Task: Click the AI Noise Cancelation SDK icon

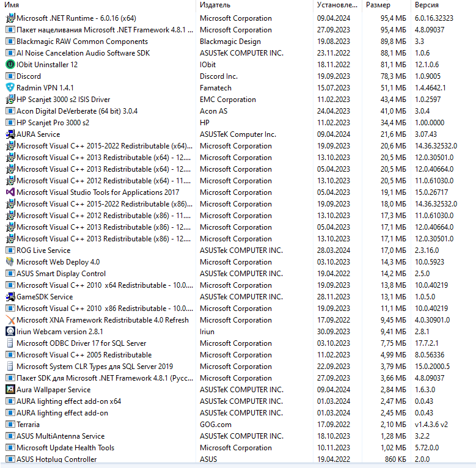Action: 10,53
